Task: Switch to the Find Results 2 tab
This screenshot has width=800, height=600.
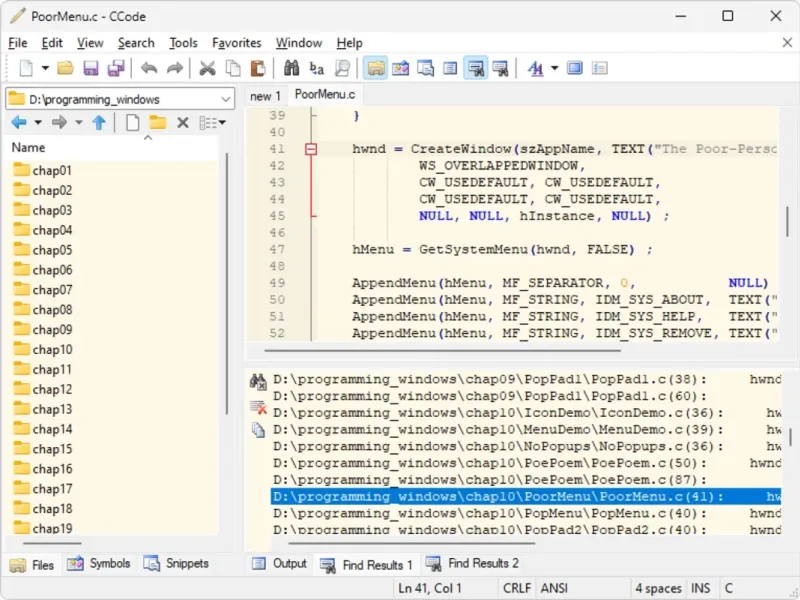Action: 472,564
